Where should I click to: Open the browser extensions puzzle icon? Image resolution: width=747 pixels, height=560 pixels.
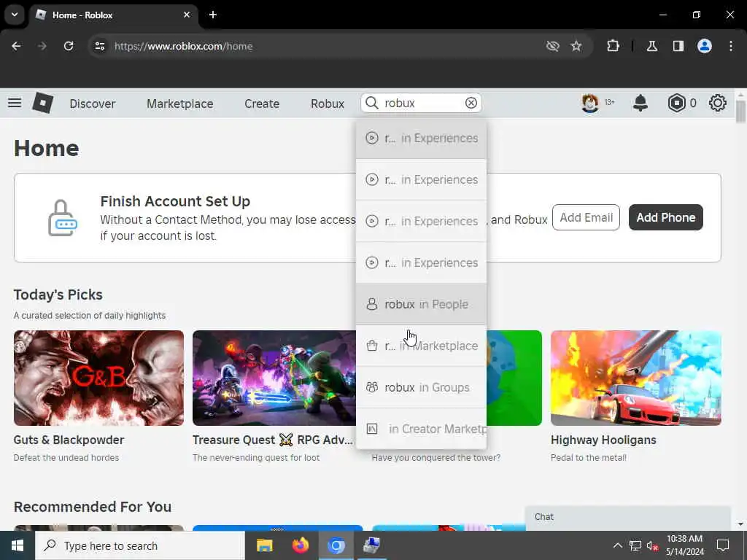coord(613,46)
